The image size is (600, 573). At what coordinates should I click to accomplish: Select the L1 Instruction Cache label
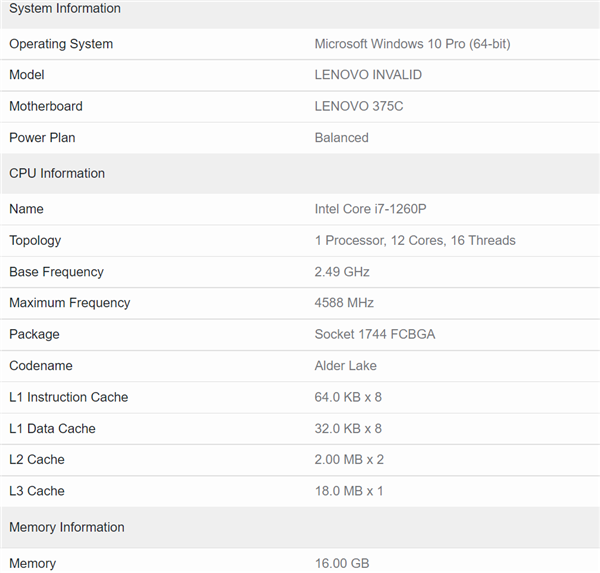coord(69,397)
